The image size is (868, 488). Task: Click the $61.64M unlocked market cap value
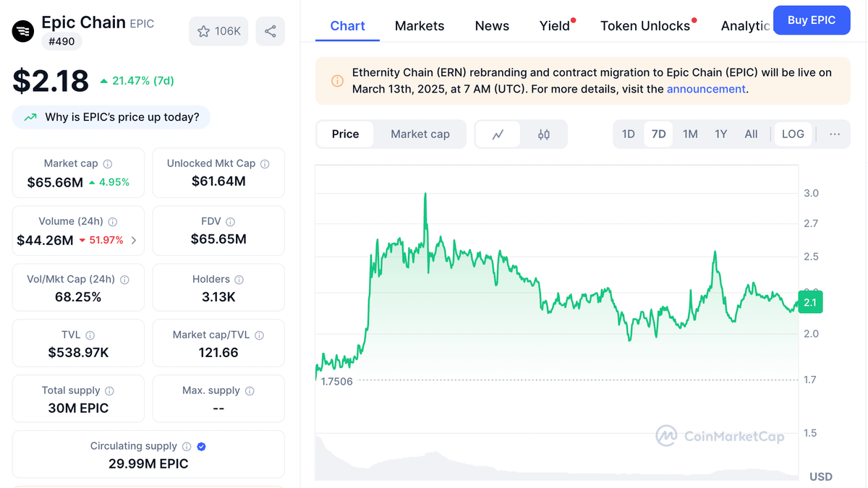pos(218,181)
